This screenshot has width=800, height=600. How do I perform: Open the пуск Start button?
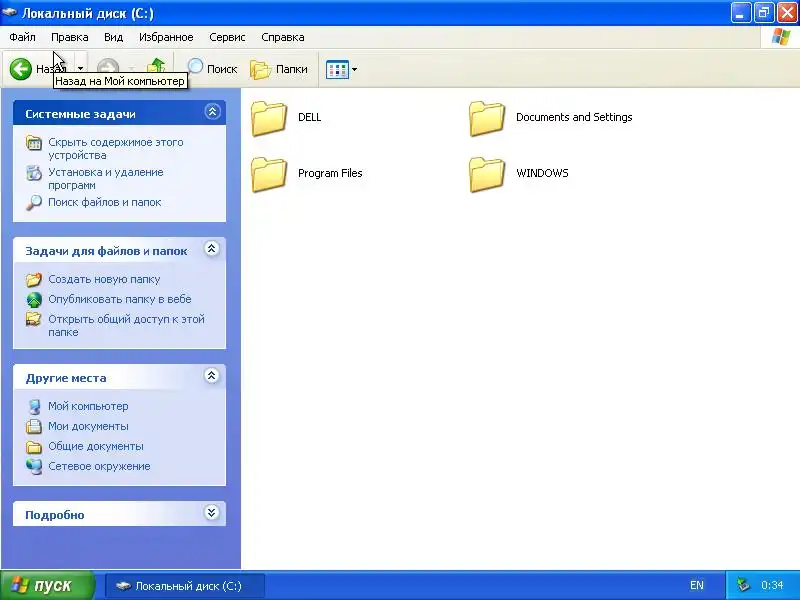pos(47,585)
